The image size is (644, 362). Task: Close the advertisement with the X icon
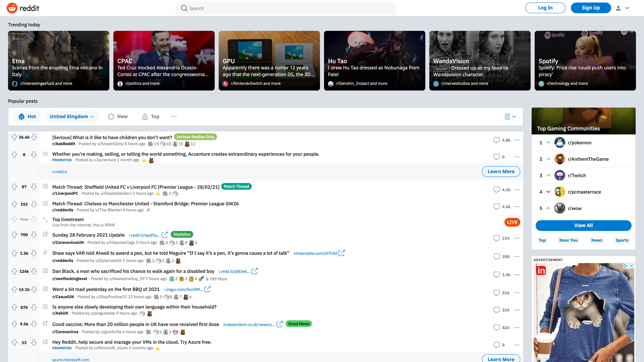(x=631, y=266)
